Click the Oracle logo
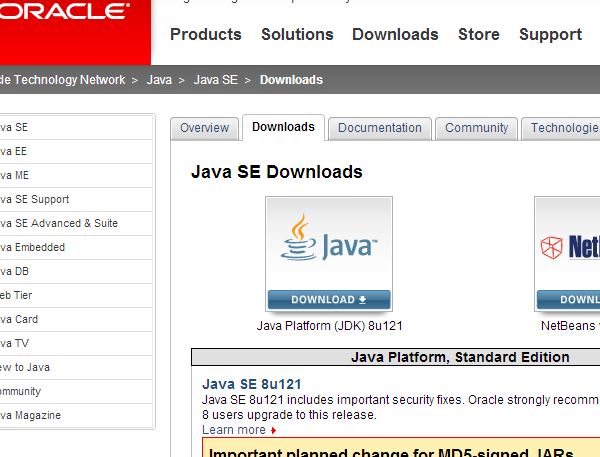The height and width of the screenshot is (457, 600). (x=64, y=11)
